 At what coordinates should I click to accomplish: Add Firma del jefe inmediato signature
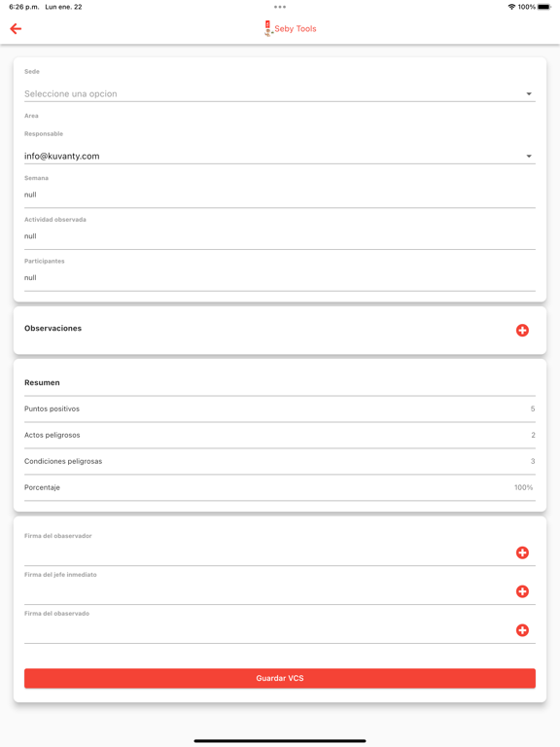tap(522, 591)
